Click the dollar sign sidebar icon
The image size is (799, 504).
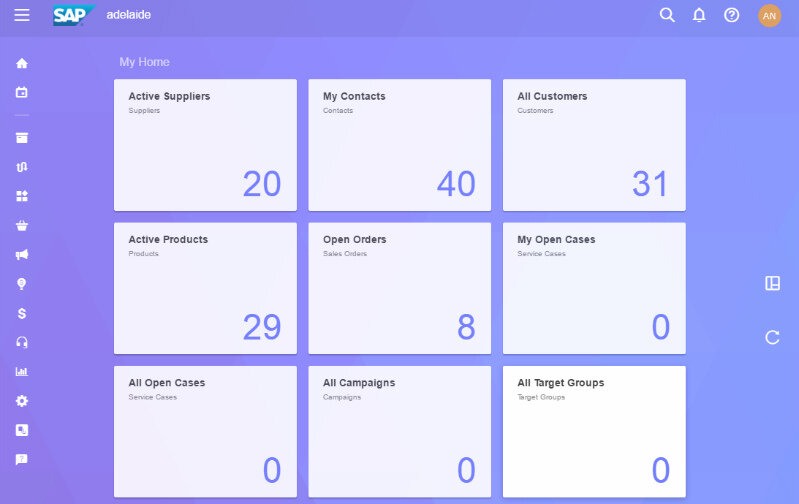pos(22,313)
